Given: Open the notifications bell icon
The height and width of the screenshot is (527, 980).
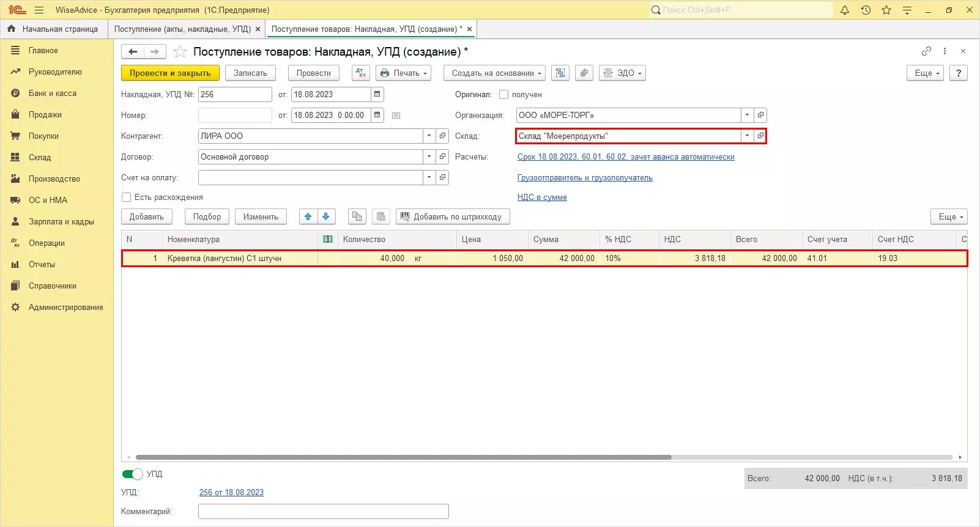Looking at the screenshot, I should [x=845, y=10].
